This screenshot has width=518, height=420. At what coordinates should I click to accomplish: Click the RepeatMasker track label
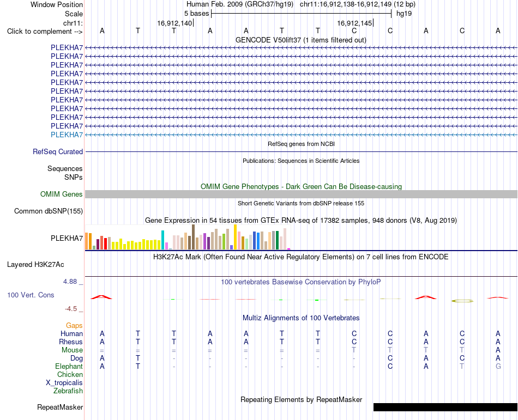(x=60, y=407)
